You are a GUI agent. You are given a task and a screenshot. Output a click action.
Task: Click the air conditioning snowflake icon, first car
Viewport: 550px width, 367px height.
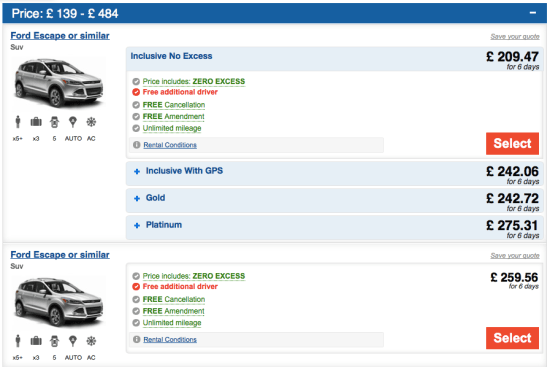pyautogui.click(x=91, y=122)
